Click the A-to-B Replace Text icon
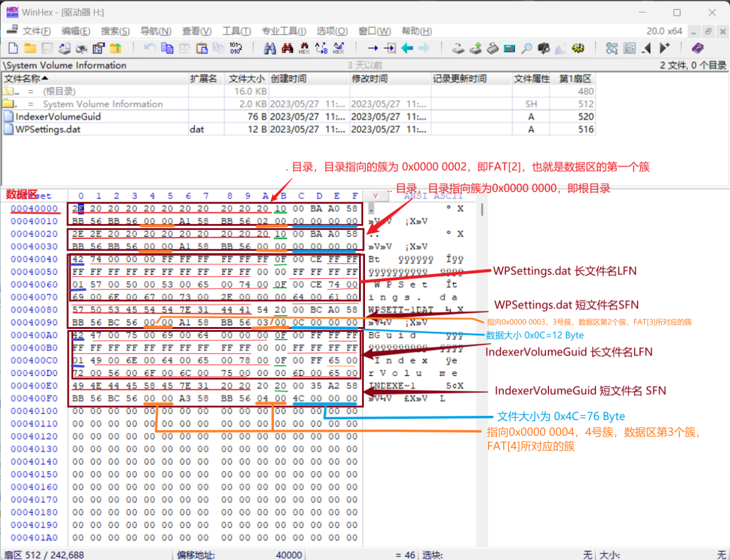Viewport: 730px width, 560px height. point(322,48)
